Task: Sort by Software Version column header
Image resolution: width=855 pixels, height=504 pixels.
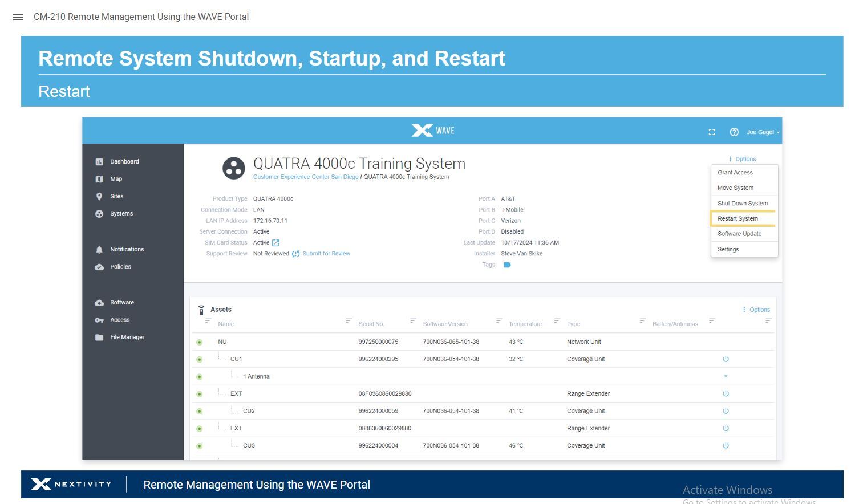Action: tap(445, 324)
